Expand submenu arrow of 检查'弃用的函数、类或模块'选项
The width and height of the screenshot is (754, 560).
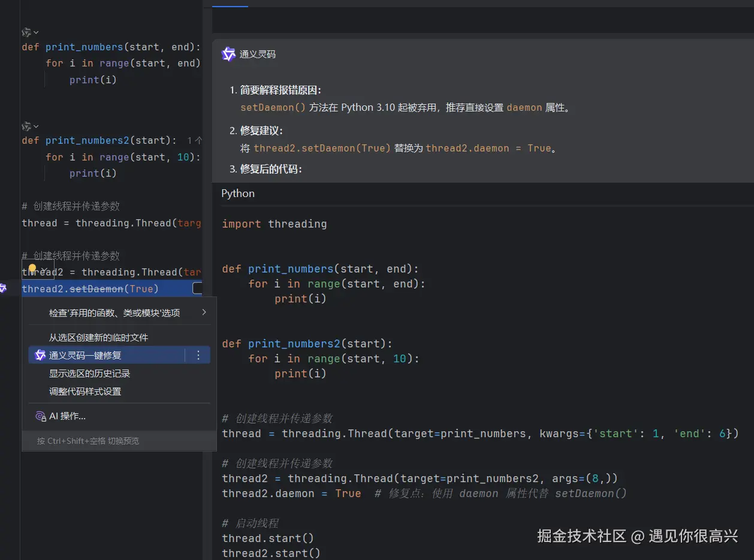point(204,313)
